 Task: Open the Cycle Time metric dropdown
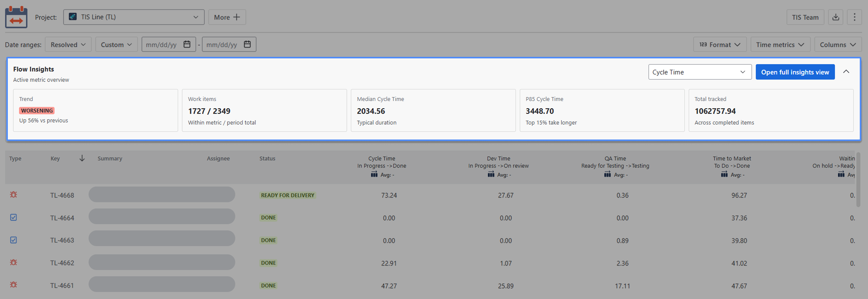coord(700,72)
